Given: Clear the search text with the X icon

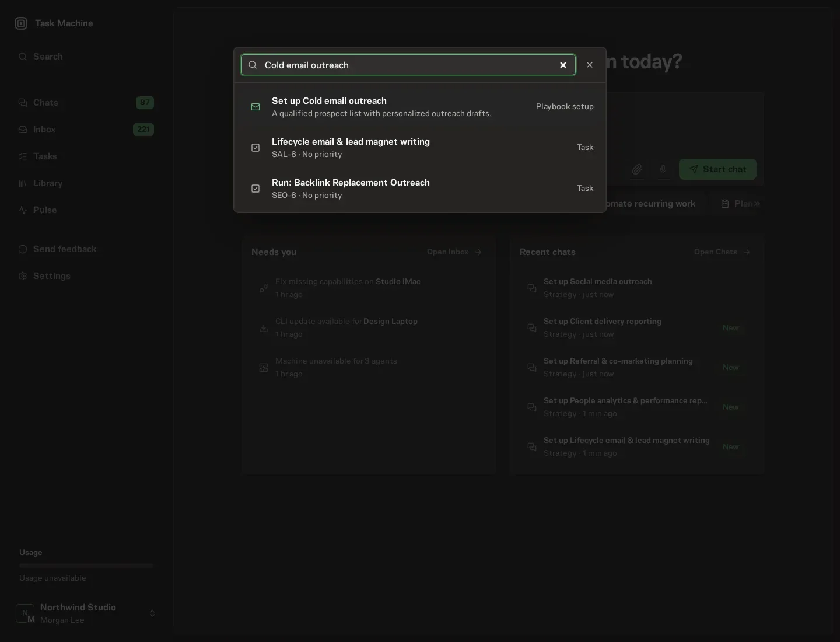Looking at the screenshot, I should [x=563, y=65].
